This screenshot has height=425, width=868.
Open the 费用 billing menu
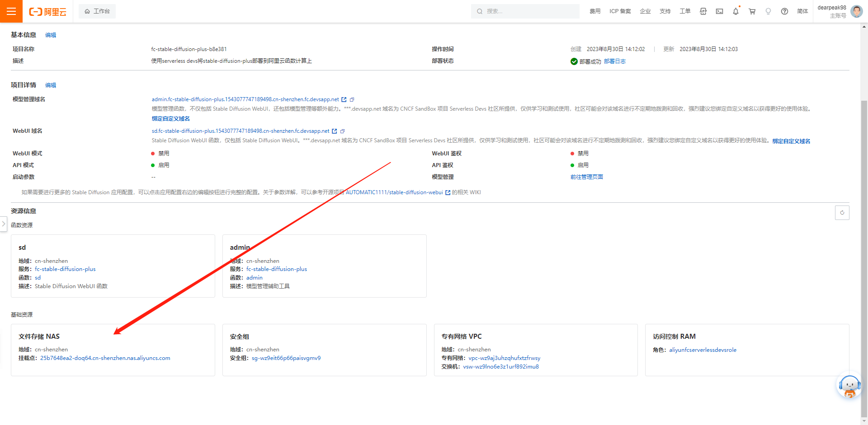point(595,11)
